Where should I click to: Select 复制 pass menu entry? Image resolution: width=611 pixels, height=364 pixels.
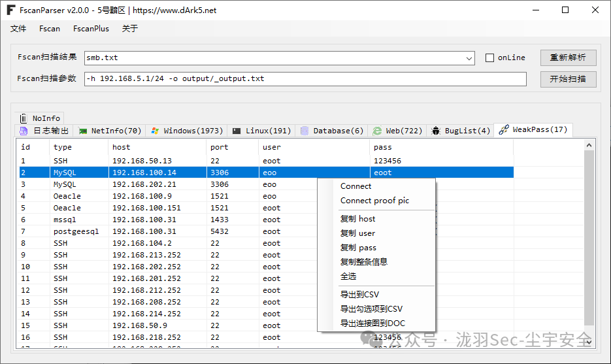click(376, 248)
